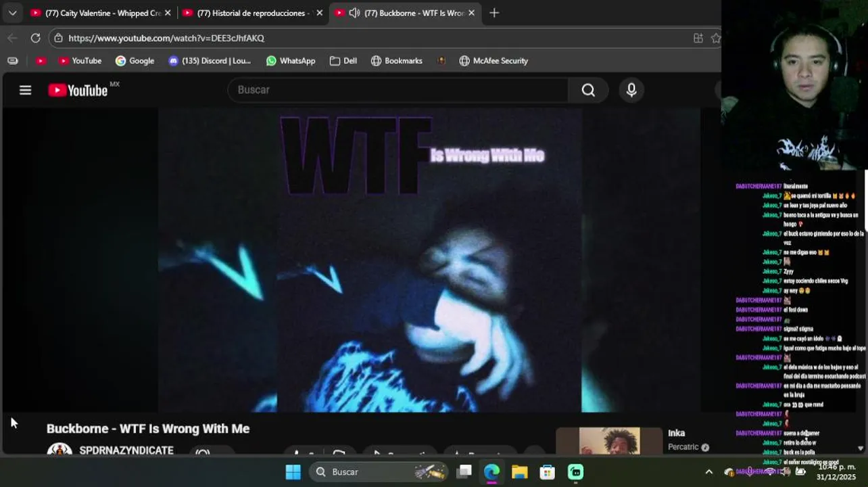Open the Discord bookmark
The width and height of the screenshot is (868, 487).
click(209, 61)
